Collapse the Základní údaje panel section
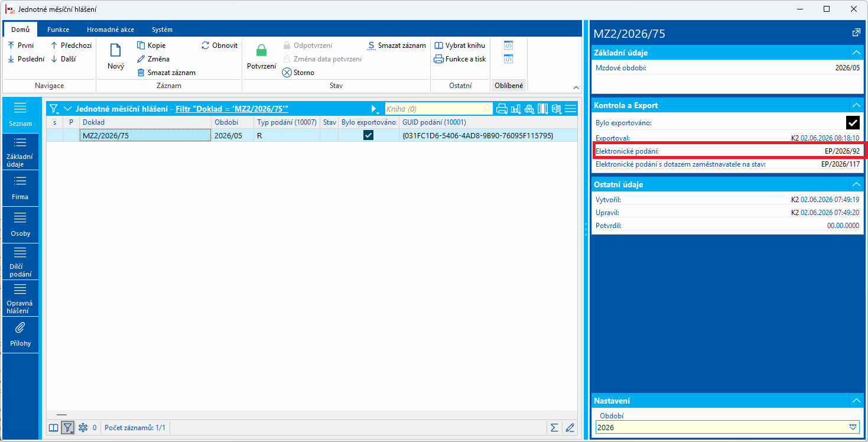 [x=855, y=53]
